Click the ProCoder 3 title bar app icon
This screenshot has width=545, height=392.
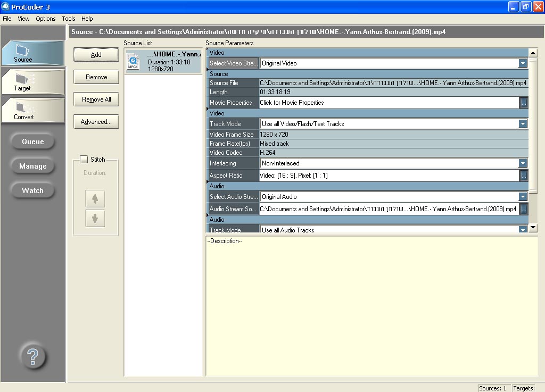[5, 6]
